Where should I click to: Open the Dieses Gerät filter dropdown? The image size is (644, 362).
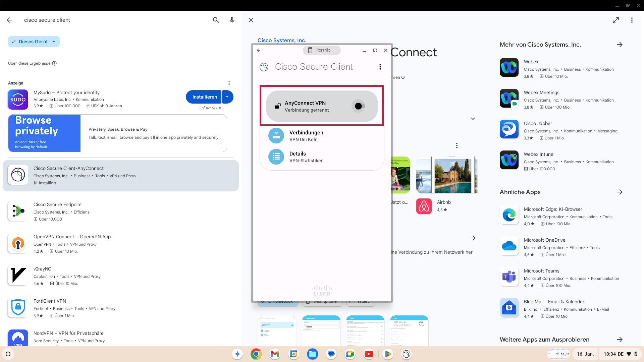point(34,42)
